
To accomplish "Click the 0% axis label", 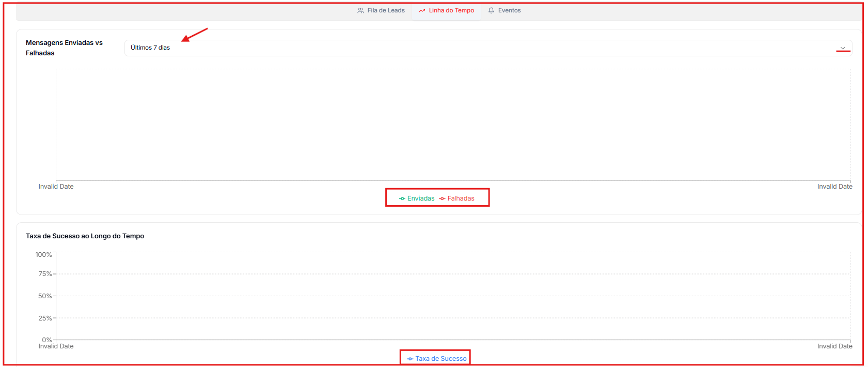I will click(47, 340).
